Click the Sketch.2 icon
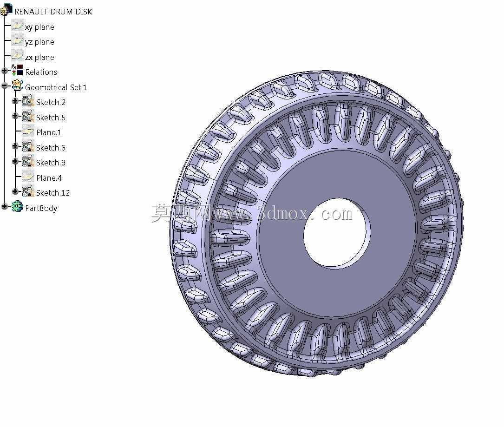Viewport: 504px width, 427px height. [x=28, y=101]
